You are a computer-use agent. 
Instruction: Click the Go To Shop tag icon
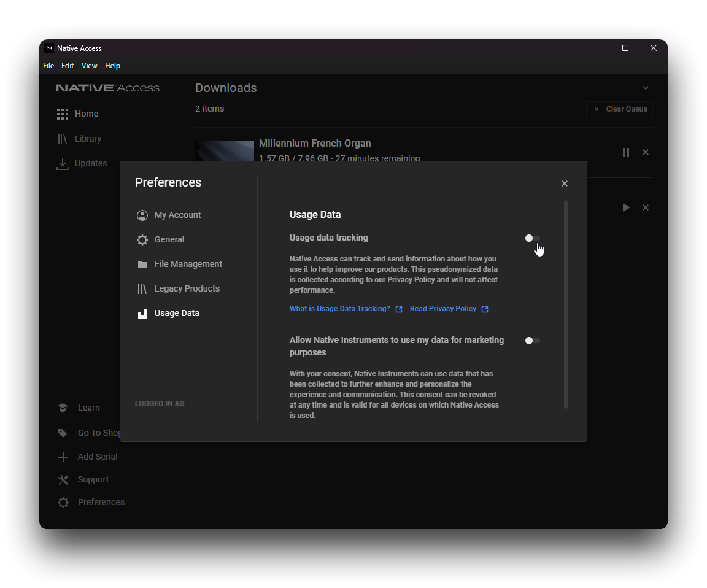coord(63,433)
